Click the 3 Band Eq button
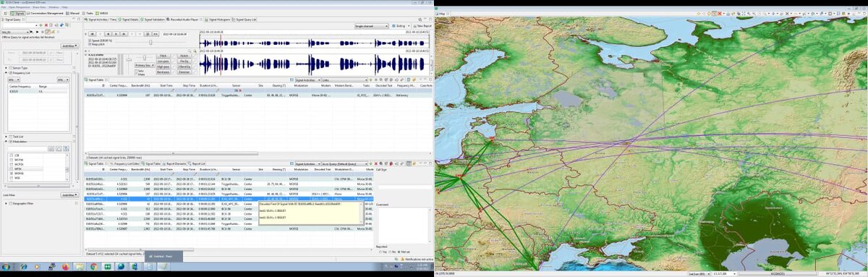Image resolution: width=868 pixels, height=277 pixels. (x=184, y=67)
